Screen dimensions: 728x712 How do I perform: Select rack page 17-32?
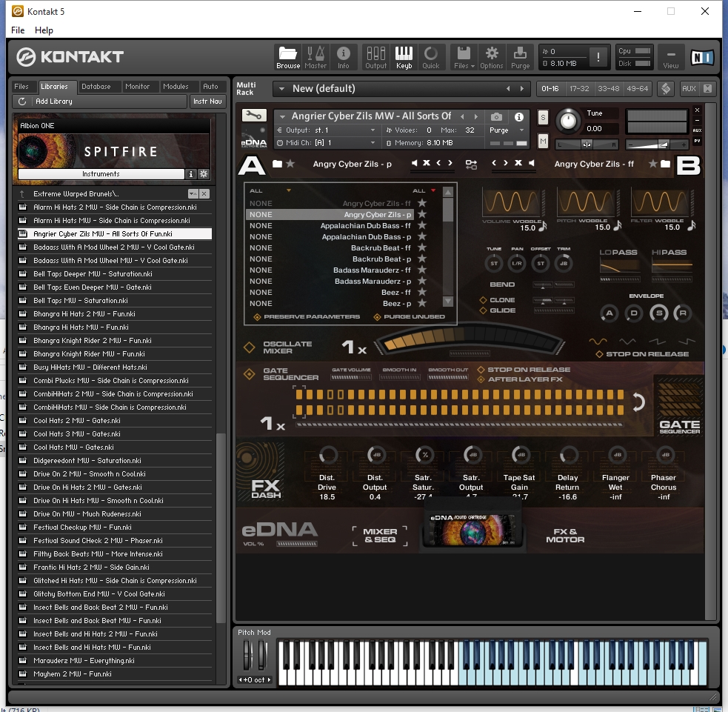(579, 89)
